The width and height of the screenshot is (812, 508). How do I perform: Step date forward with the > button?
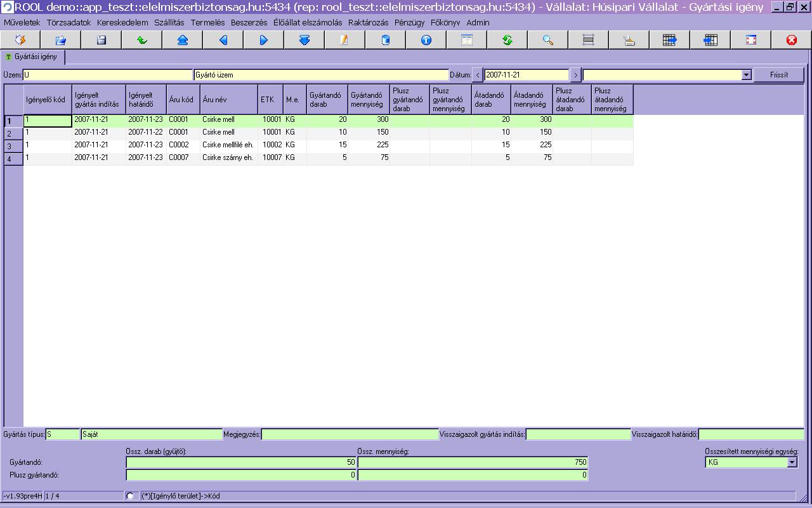[x=575, y=75]
